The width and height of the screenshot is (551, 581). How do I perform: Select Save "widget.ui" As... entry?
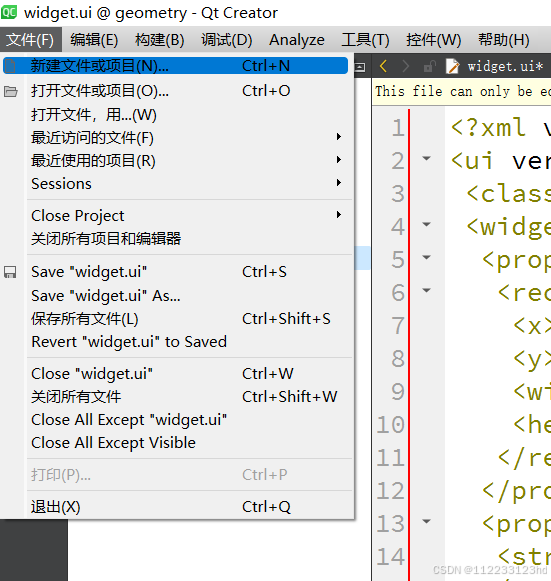pos(175,296)
